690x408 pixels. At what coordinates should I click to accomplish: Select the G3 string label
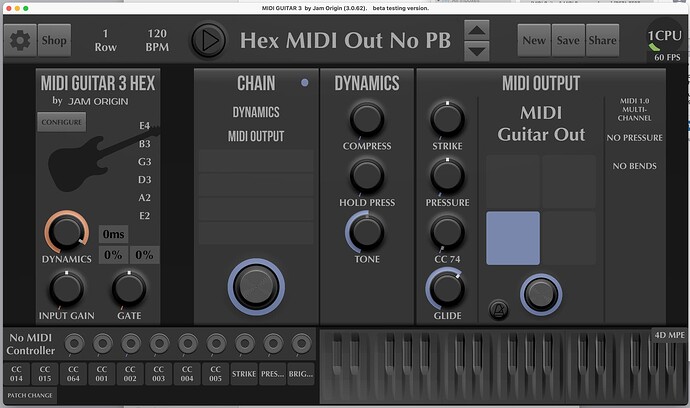[144, 162]
